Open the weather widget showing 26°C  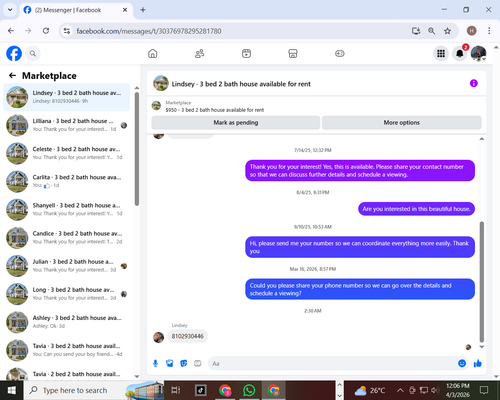coord(370,390)
